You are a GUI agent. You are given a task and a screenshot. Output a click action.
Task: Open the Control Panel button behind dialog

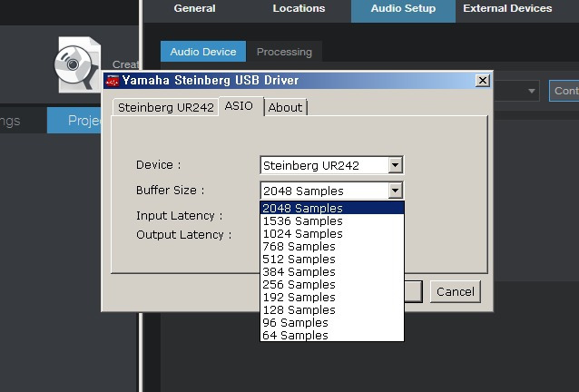564,91
